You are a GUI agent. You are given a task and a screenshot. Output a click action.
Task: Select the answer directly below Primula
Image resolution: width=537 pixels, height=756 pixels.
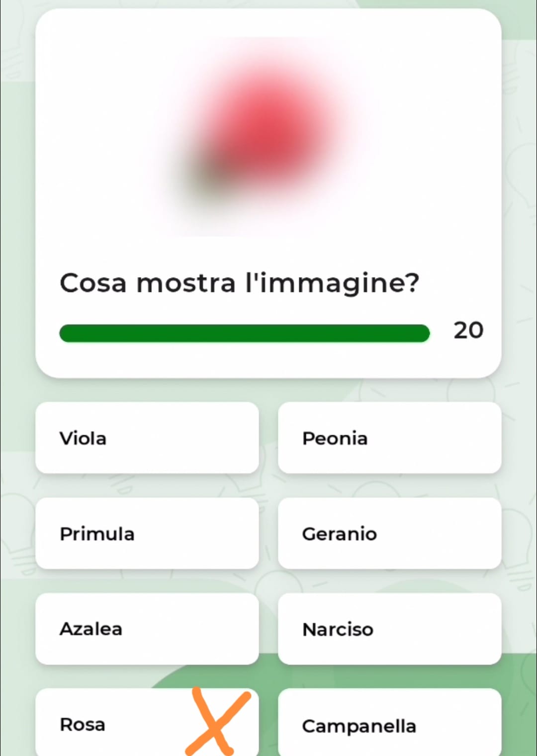tap(147, 629)
